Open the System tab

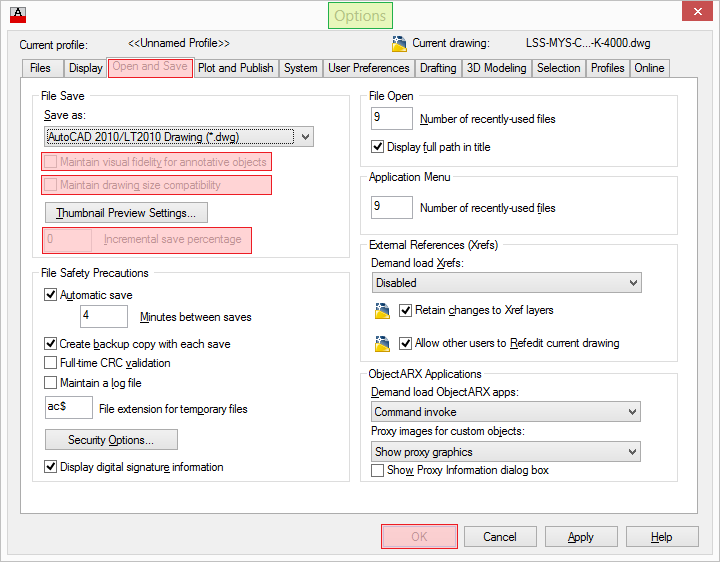pos(300,68)
